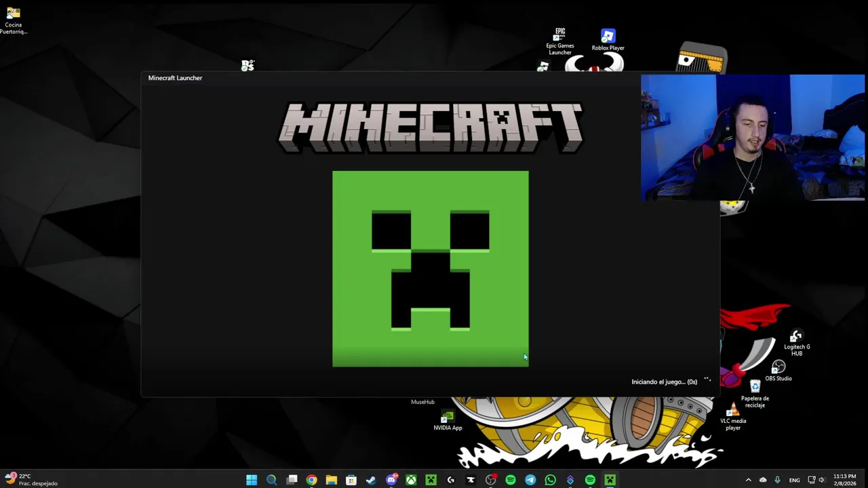Screen dimensions: 868x488
Task: Switch input language via ENG indicator
Action: (x=794, y=480)
